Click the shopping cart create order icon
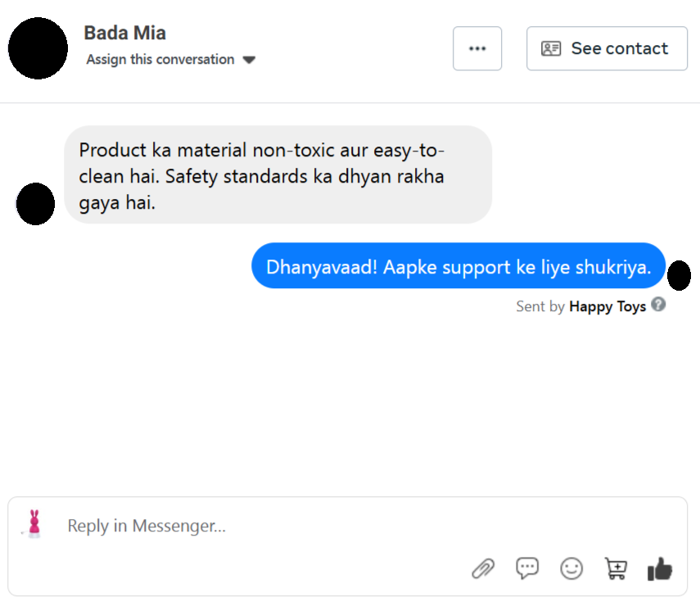The height and width of the screenshot is (606, 700). click(615, 568)
